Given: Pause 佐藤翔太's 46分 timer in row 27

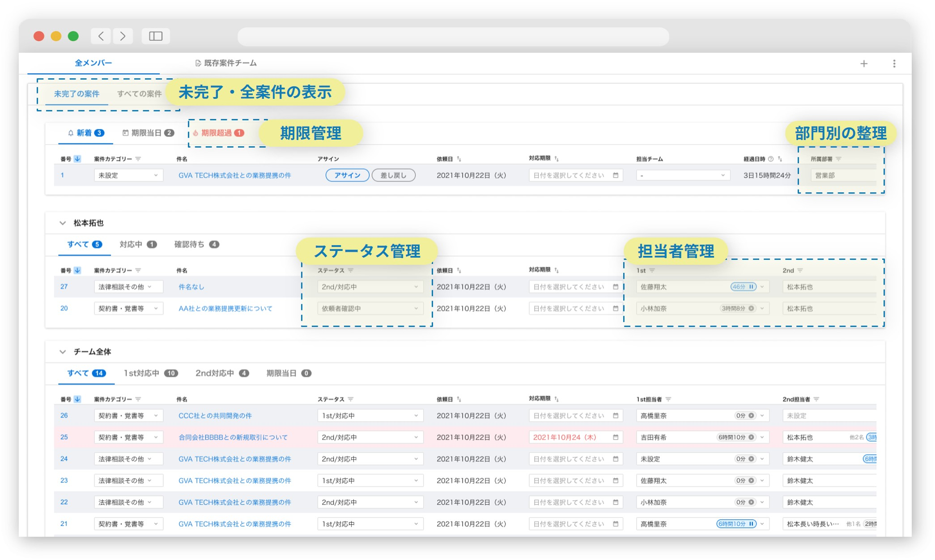Looking at the screenshot, I should (x=751, y=287).
